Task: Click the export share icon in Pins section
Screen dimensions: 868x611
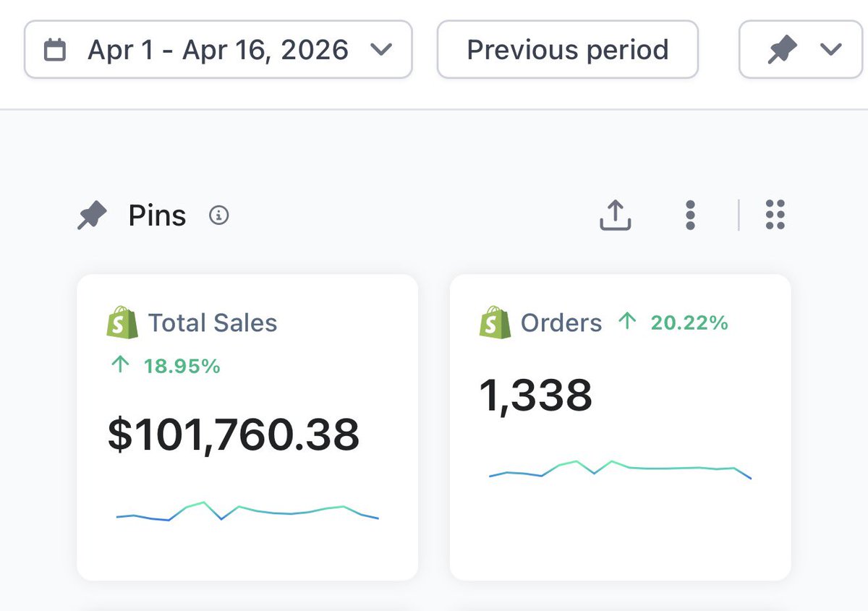Action: [616, 215]
